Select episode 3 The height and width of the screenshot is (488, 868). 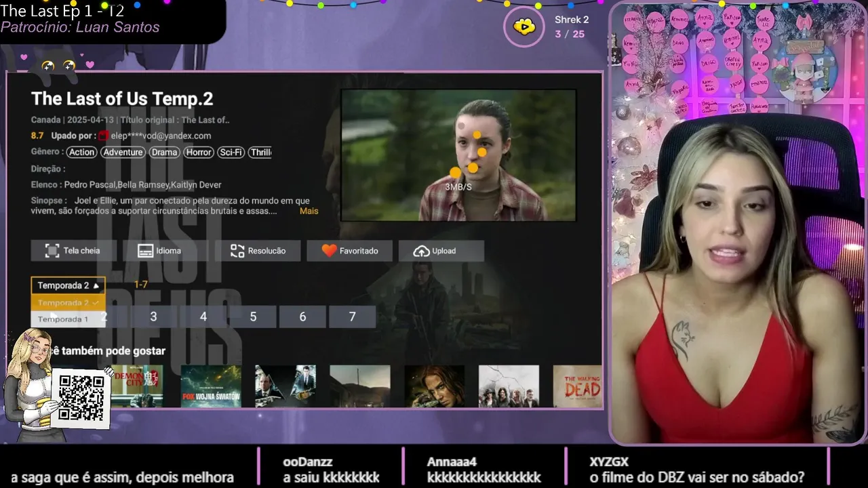click(153, 317)
